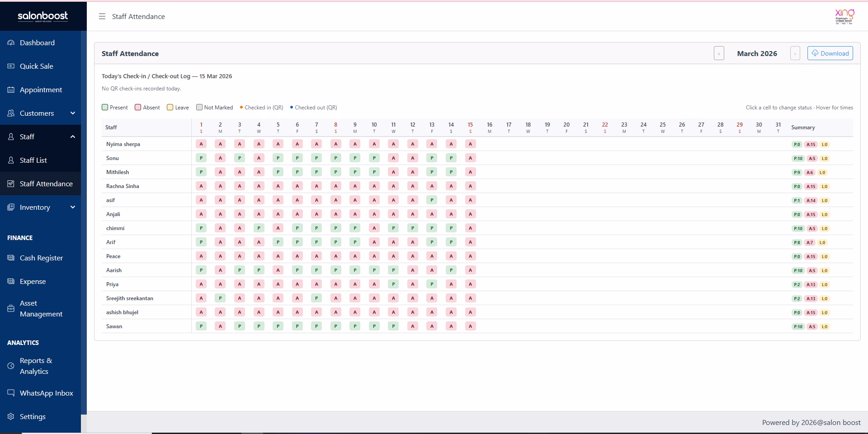Toggle Aarish's day 3 Present cell

240,270
